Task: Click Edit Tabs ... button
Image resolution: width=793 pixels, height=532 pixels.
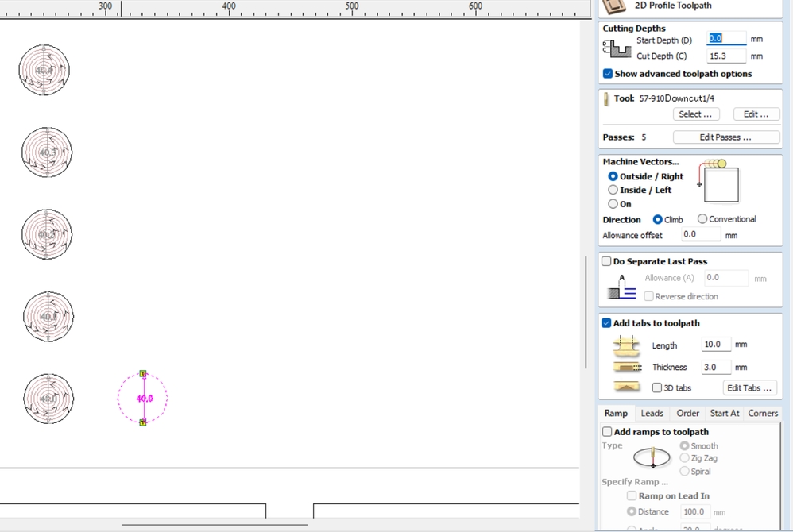Action: point(749,388)
